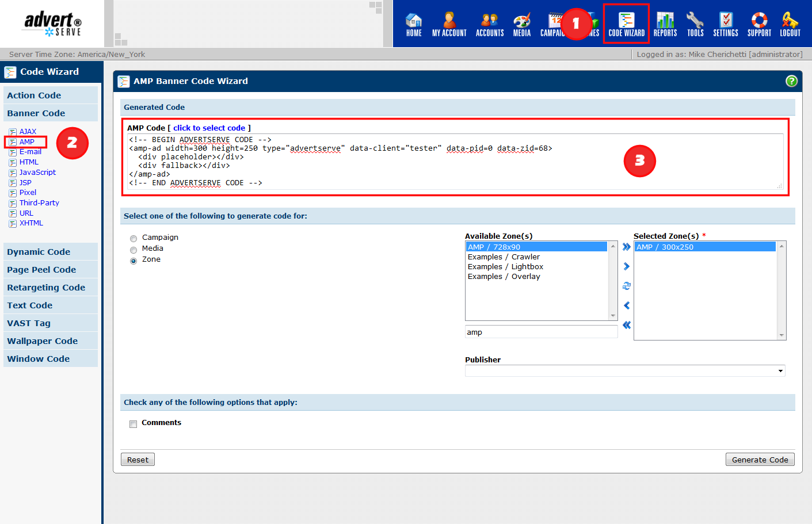Click the Pixel code icon in sidebar
Screen dimensions: 812x524
13,193
